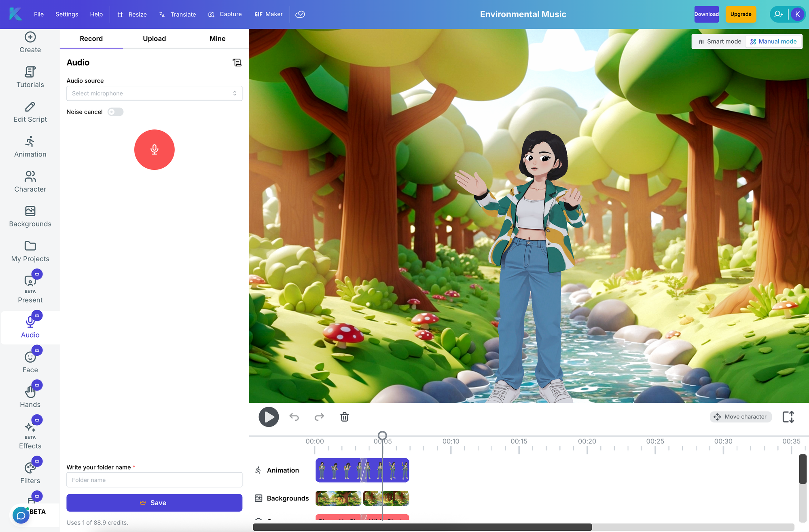This screenshot has height=532, width=809.
Task: Click the timeline playhead marker
Action: pos(382,435)
